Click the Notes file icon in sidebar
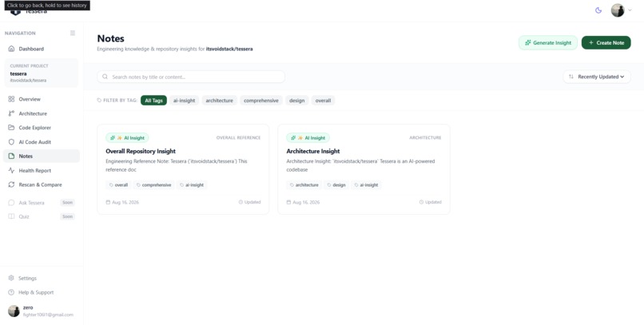This screenshot has height=325, width=644. 11,157
